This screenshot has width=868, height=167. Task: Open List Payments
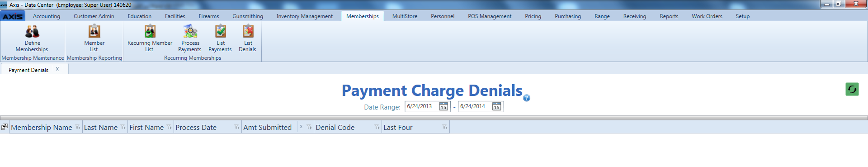coord(220,38)
